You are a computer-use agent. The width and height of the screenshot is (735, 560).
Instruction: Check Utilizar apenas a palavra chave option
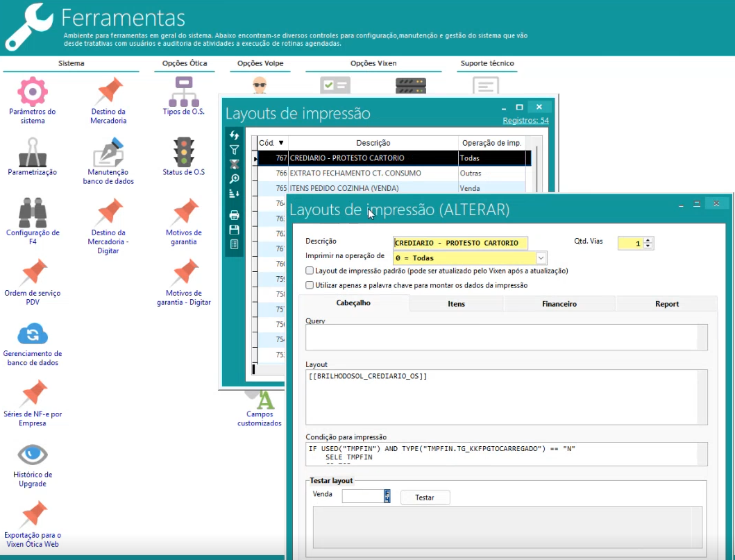[310, 285]
